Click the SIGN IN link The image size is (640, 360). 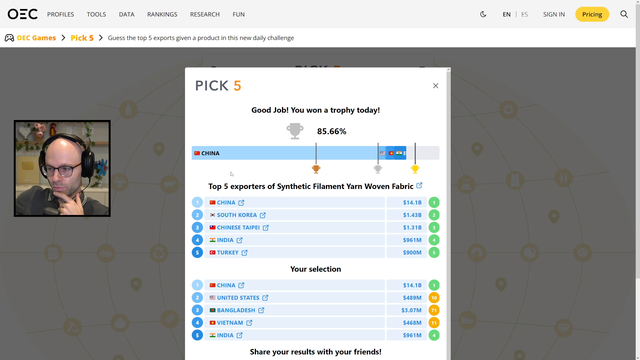[554, 14]
